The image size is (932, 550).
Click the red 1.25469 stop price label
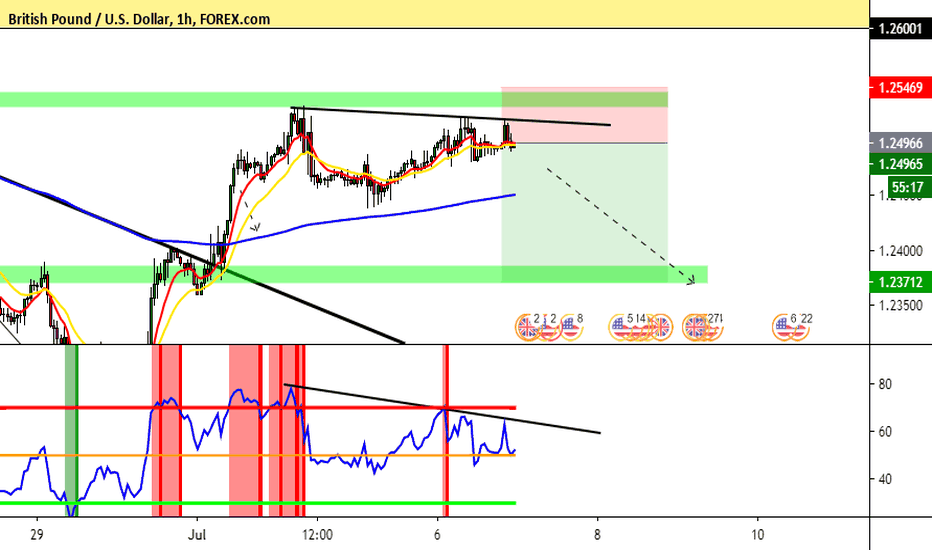[900, 87]
